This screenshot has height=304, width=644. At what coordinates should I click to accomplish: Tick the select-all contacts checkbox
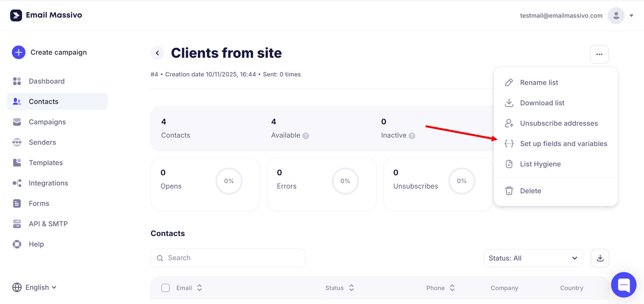[x=165, y=288]
